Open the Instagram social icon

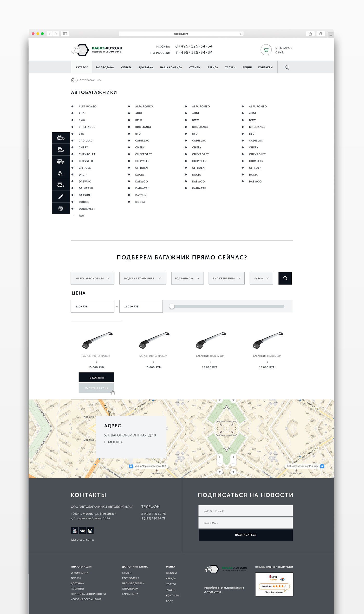point(90,531)
